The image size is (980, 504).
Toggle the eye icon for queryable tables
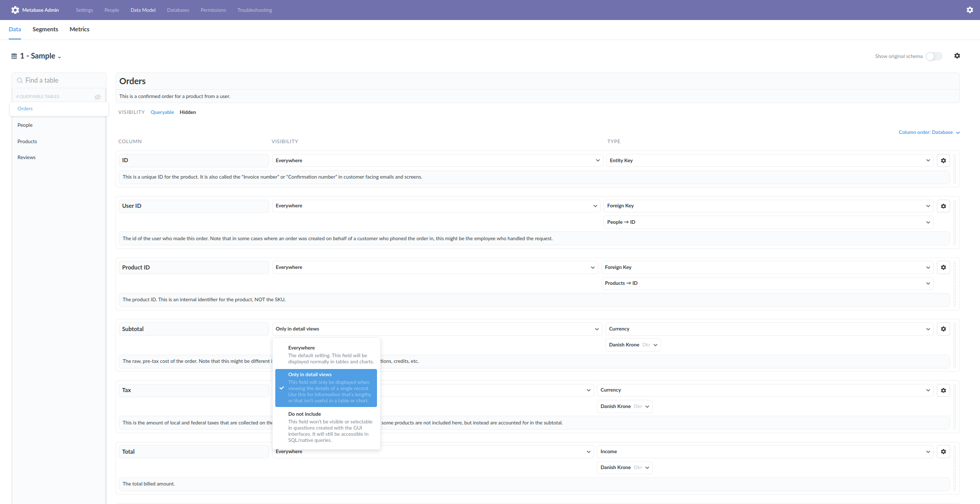coord(98,96)
